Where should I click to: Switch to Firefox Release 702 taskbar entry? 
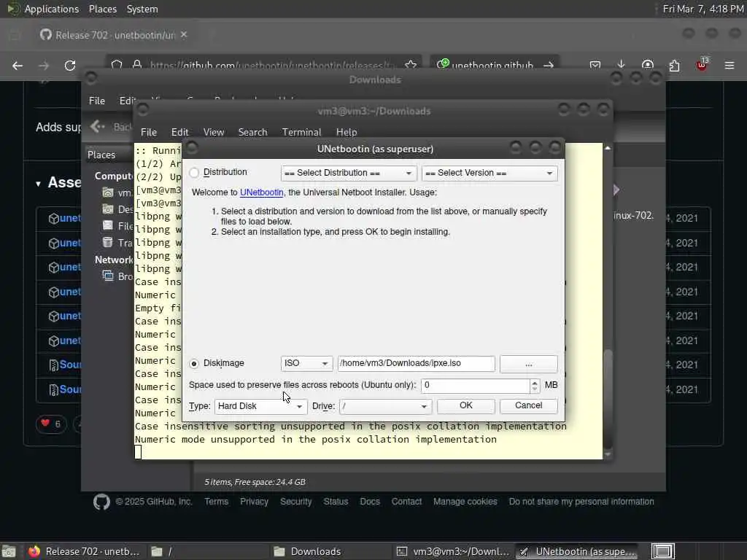point(85,551)
